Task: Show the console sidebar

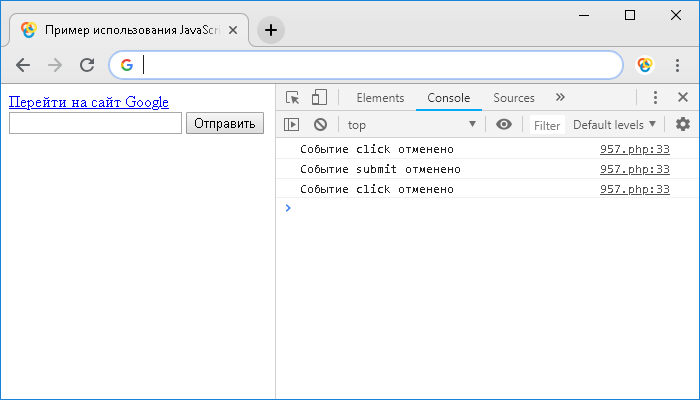Action: pyautogui.click(x=292, y=125)
